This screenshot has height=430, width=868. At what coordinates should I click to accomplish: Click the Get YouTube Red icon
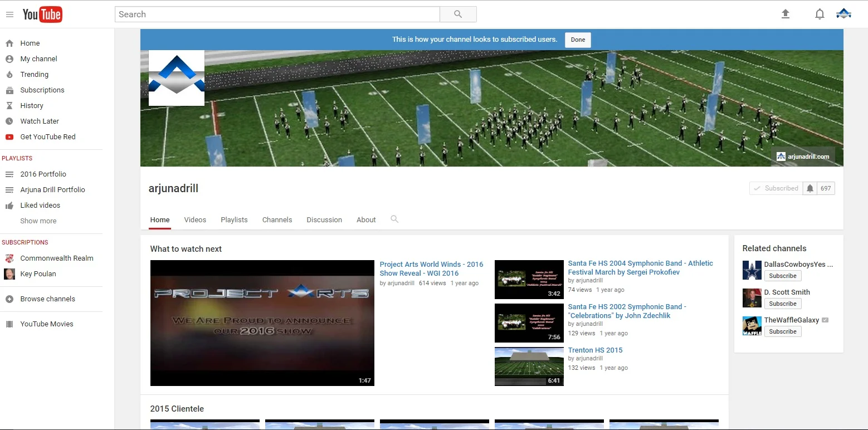(x=9, y=136)
